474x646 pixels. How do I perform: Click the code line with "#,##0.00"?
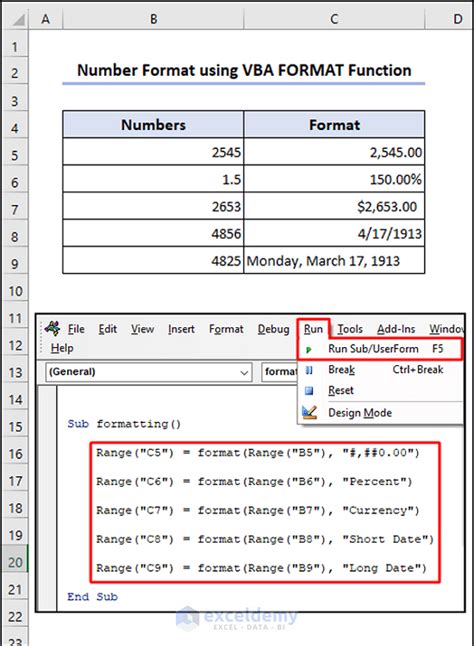tap(258, 453)
